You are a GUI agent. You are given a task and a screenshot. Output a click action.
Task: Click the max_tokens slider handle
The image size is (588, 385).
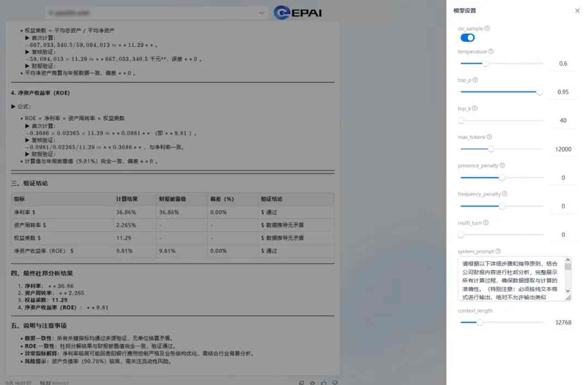(x=491, y=148)
